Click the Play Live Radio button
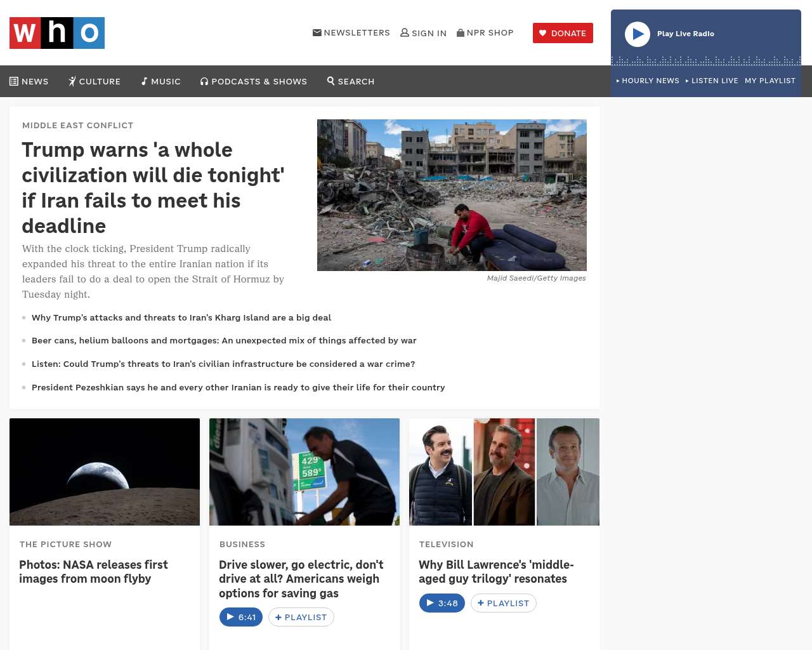 coord(638,34)
